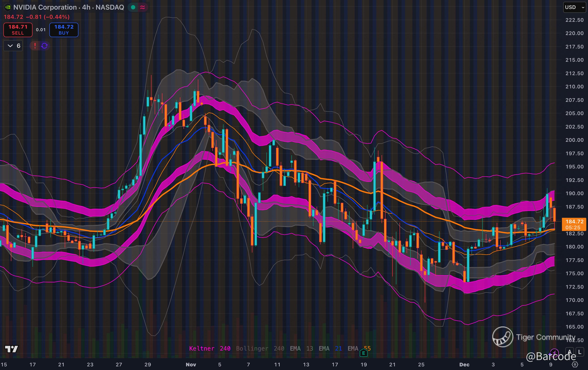Click the orange 184.72 current price label
The height and width of the screenshot is (370, 588).
[574, 222]
